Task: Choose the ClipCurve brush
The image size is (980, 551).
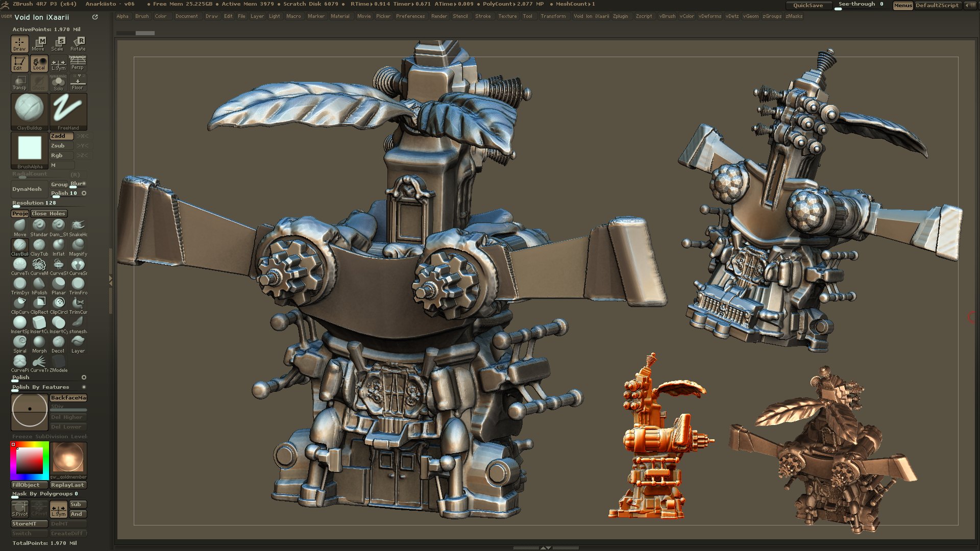Action: (x=20, y=303)
